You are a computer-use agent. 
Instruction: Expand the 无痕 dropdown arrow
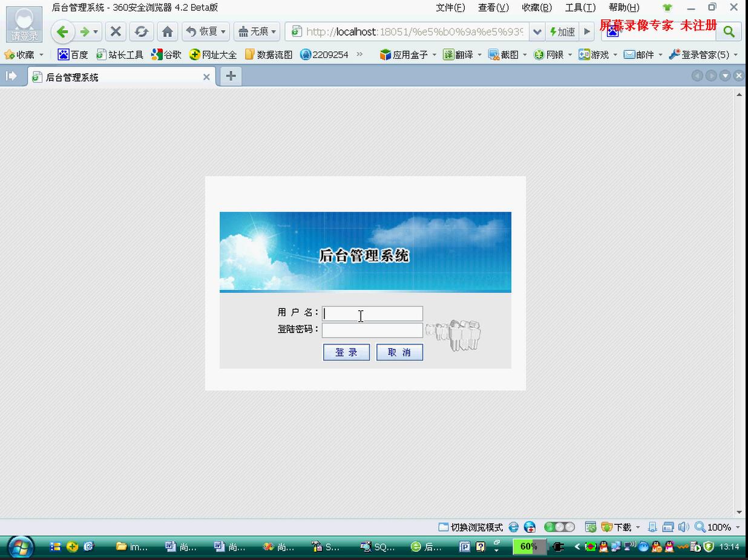tap(274, 31)
